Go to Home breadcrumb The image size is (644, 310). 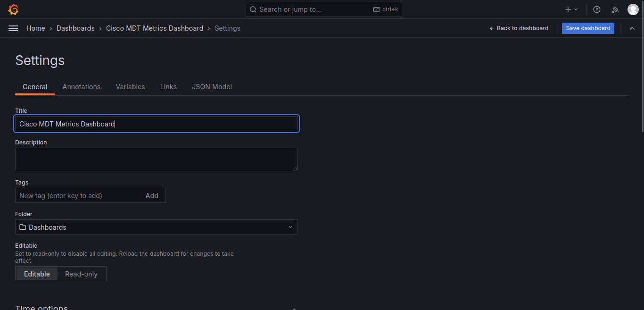[x=36, y=28]
